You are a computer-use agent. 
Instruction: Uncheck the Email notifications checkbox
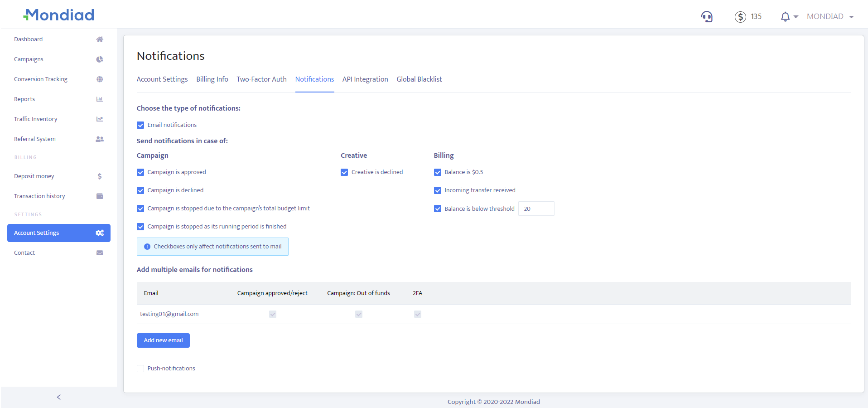click(140, 125)
